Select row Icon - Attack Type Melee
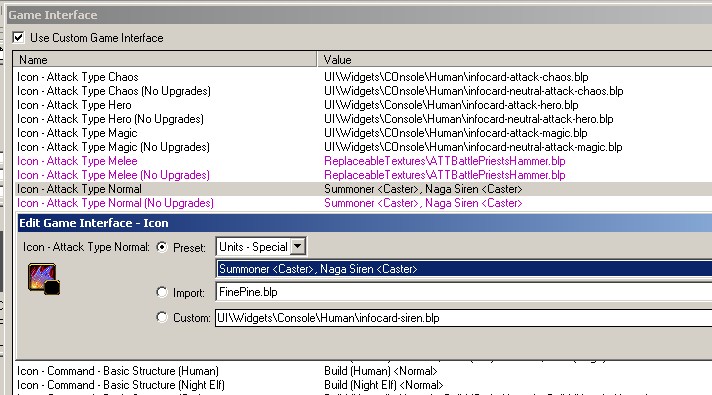The height and width of the screenshot is (395, 712). pos(77,161)
